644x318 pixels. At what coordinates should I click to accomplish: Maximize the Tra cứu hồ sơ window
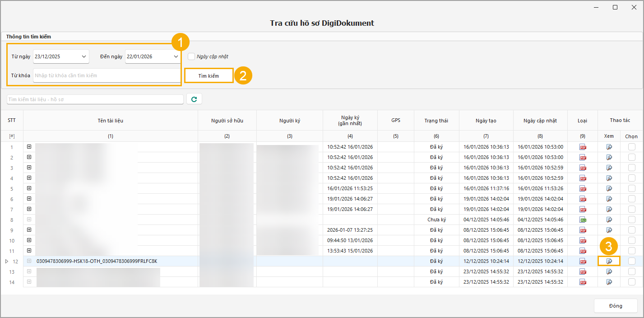point(615,7)
